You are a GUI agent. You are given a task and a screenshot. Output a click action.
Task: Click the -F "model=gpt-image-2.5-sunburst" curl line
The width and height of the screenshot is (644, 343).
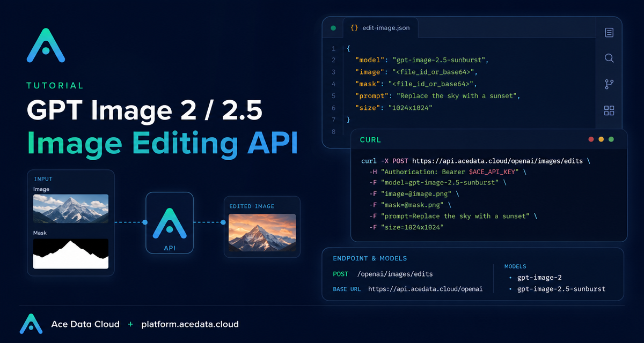pyautogui.click(x=438, y=183)
